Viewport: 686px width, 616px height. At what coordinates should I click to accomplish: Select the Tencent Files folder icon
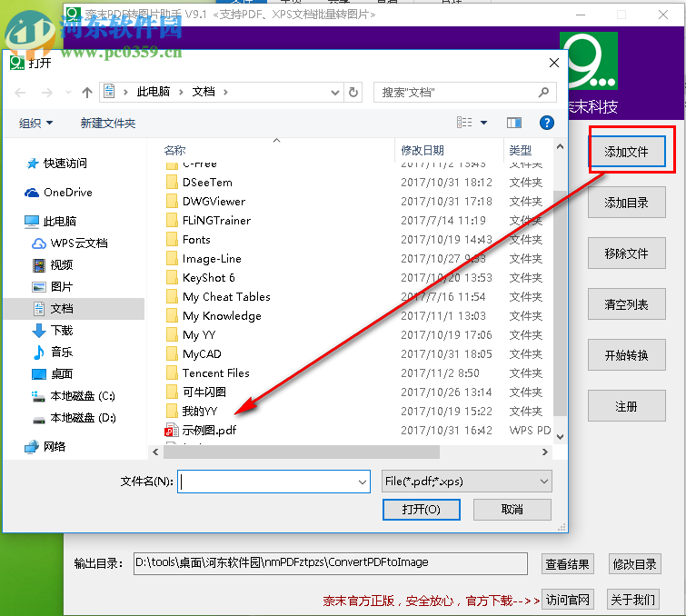coord(172,373)
